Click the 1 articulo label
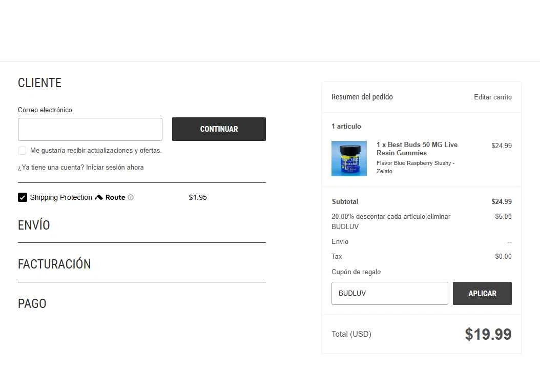The width and height of the screenshot is (540, 392). click(346, 127)
